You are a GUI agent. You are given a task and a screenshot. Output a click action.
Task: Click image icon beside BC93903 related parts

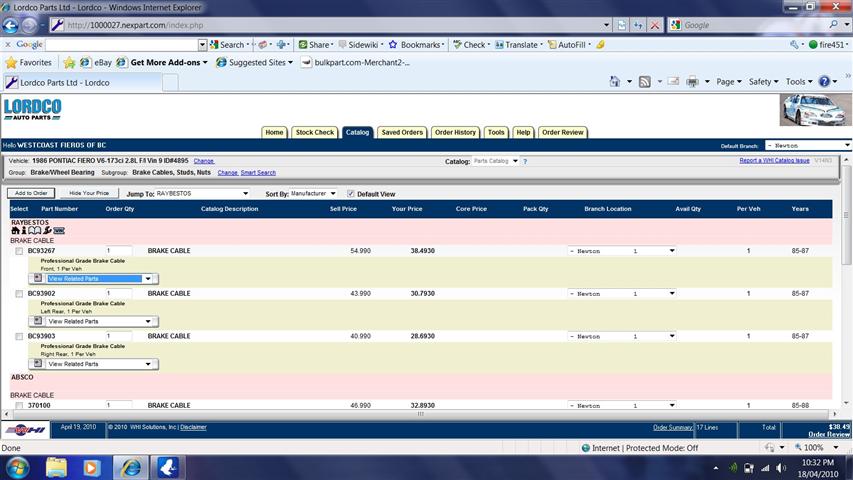point(38,364)
